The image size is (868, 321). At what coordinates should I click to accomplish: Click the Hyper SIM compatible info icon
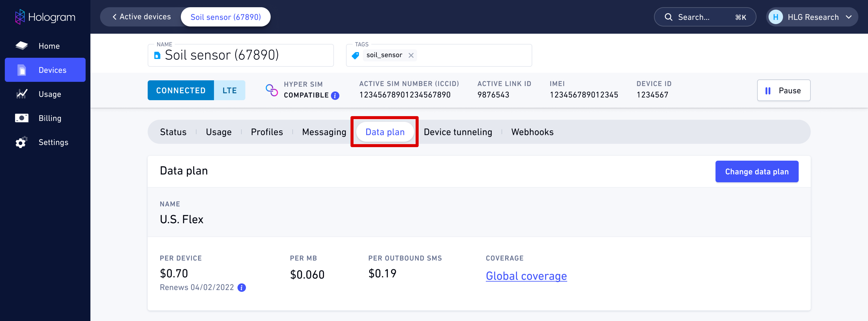coord(335,96)
